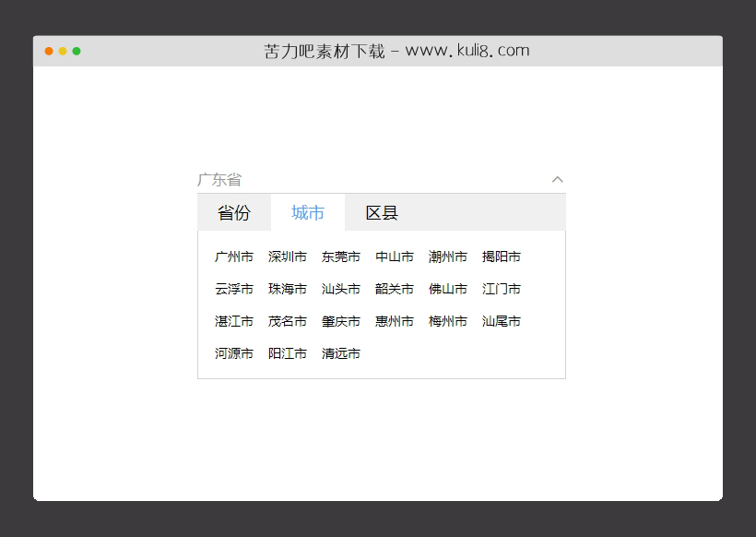Click the green traffic light button
The image size is (756, 537).
[x=77, y=51]
